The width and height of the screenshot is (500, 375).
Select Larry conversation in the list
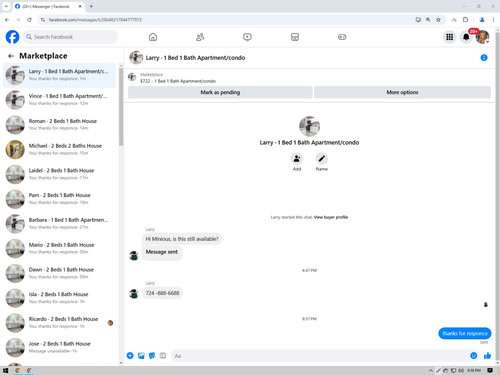[x=59, y=75]
